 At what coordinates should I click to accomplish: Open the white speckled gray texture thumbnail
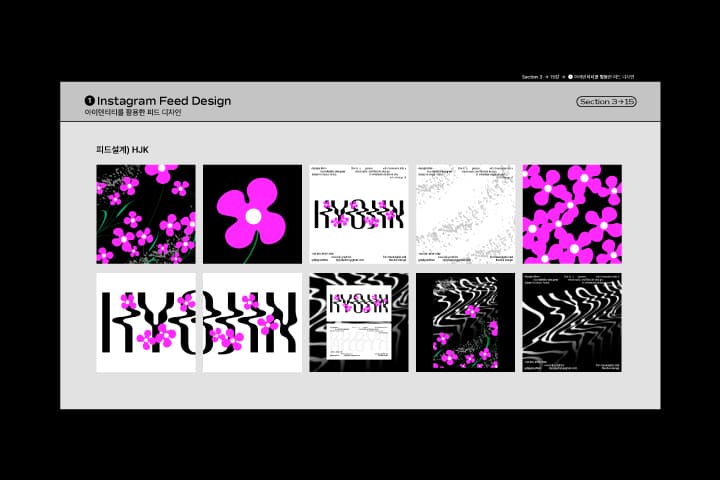click(466, 214)
